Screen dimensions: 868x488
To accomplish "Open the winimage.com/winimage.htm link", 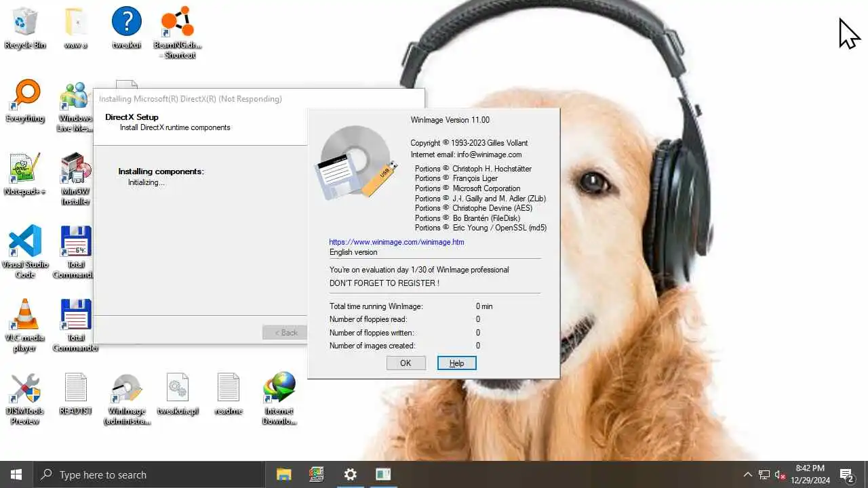I will [397, 242].
